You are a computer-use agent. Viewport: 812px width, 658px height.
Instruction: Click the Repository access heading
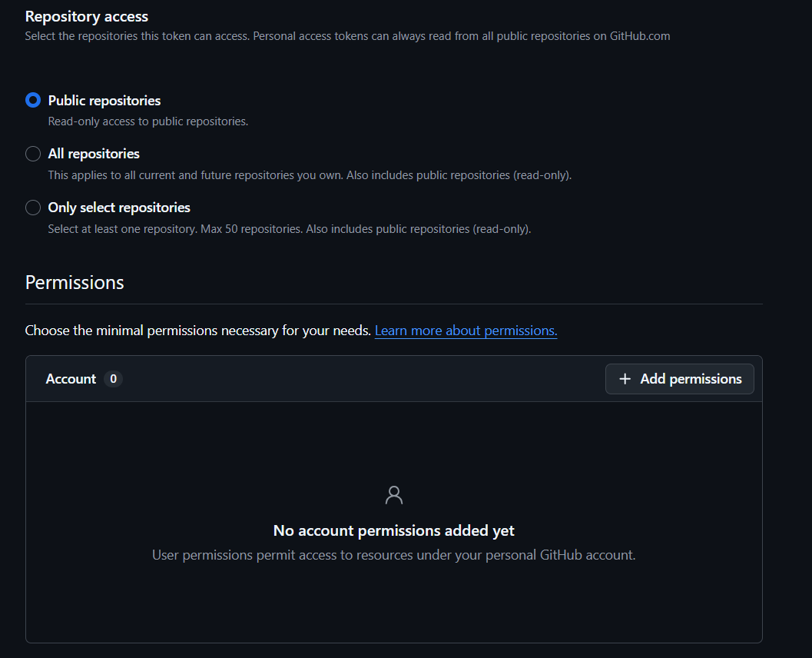coord(87,16)
